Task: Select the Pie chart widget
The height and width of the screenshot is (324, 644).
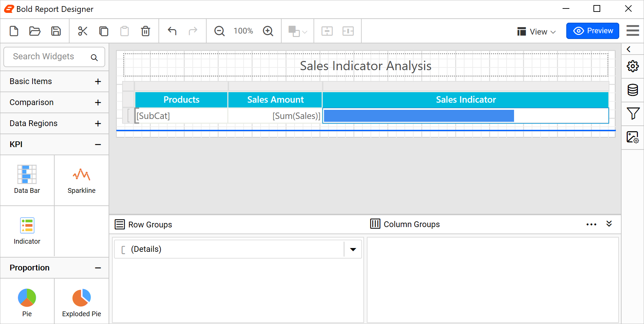Action: [x=27, y=301]
